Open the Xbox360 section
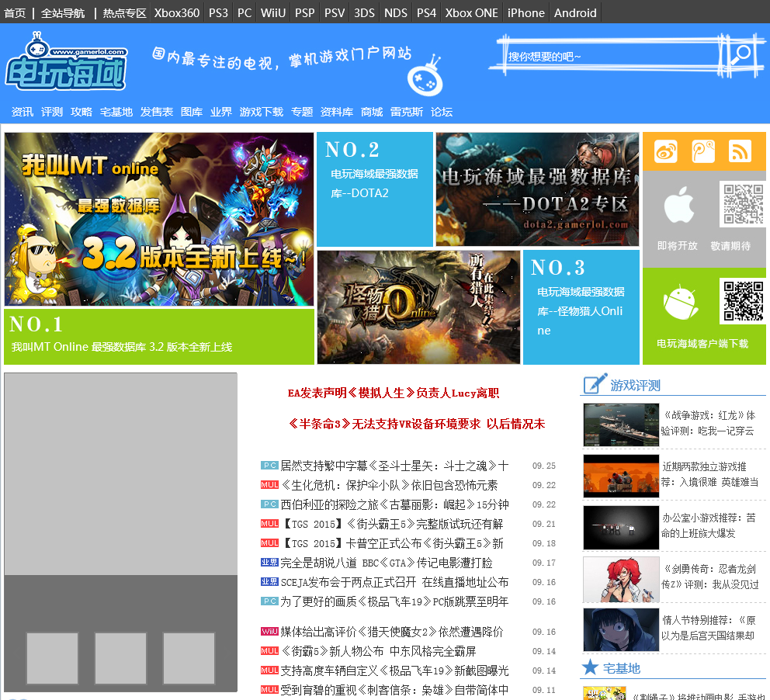 coord(177,12)
